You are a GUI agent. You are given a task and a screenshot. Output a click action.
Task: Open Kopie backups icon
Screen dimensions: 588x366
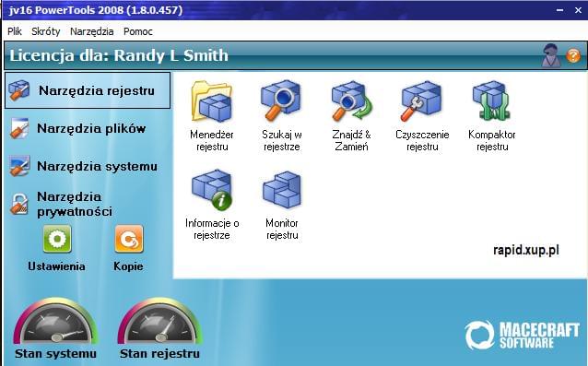tap(129, 239)
